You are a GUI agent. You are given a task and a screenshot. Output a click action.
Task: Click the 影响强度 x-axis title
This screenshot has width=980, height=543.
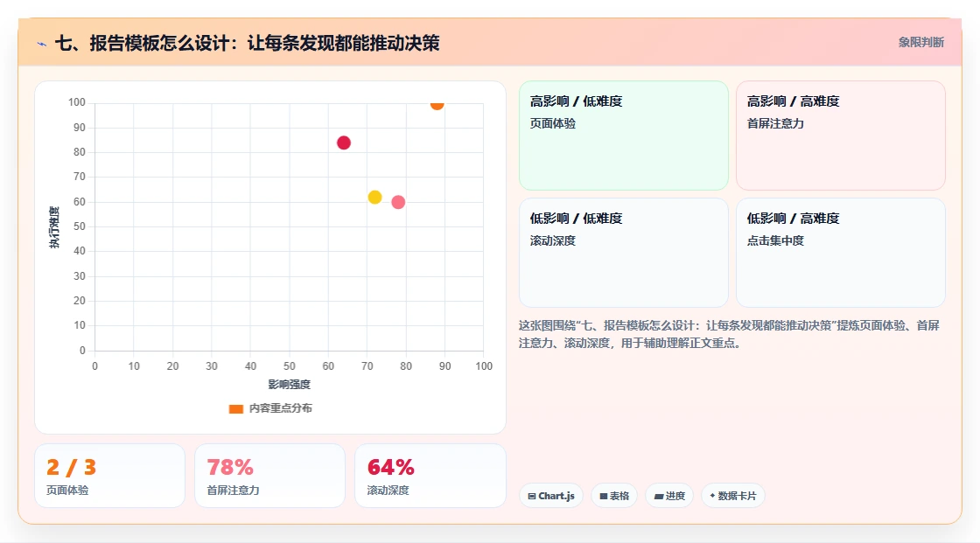coord(290,384)
